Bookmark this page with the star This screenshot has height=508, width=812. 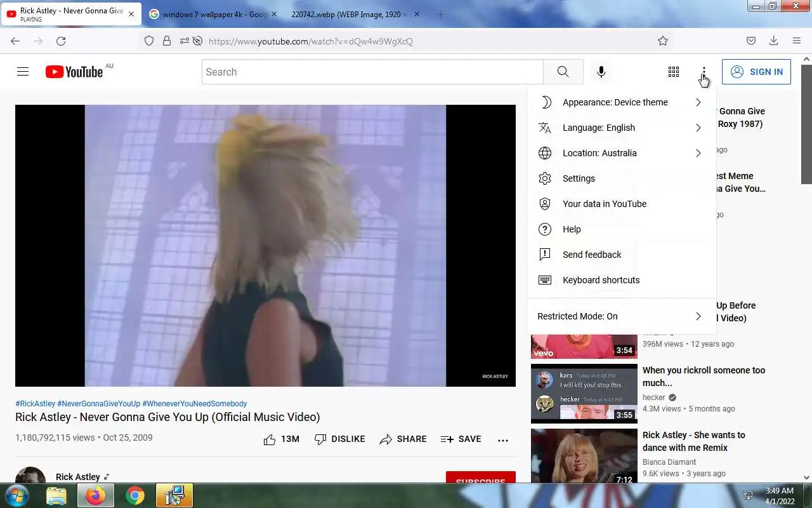(x=663, y=41)
